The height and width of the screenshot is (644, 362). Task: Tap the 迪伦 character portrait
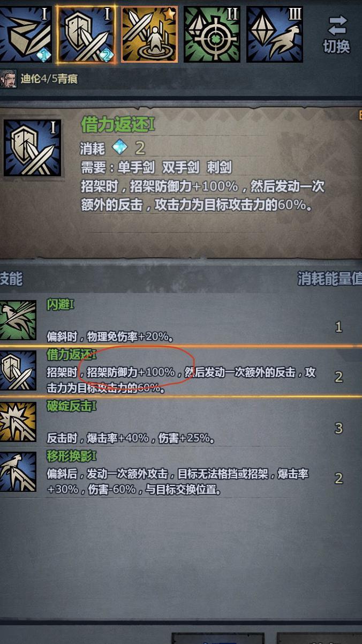8,79
